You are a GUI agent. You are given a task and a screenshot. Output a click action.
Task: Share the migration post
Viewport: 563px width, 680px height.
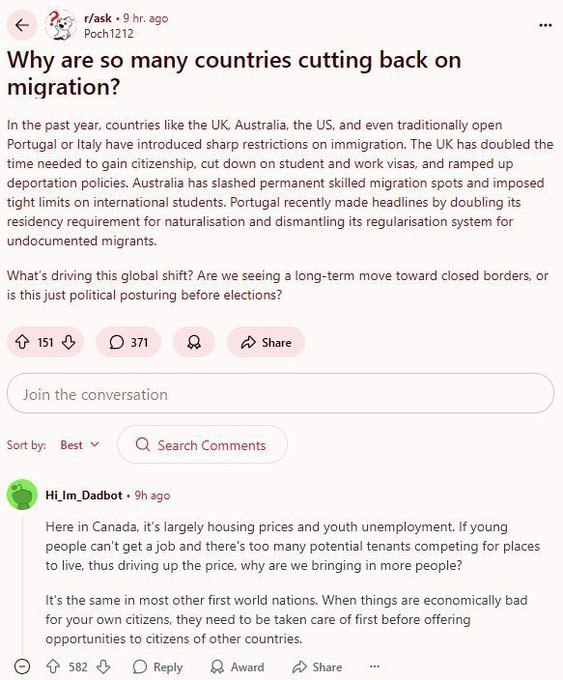pos(266,342)
